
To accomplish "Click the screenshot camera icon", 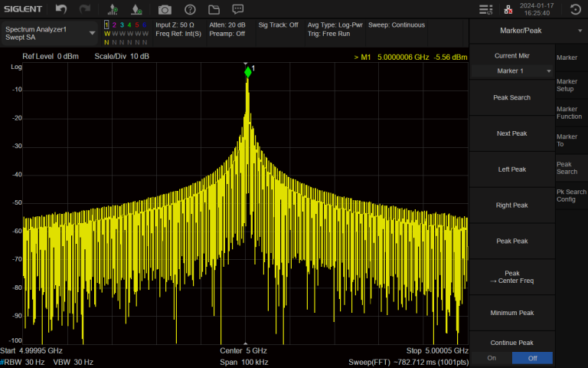I will pyautogui.click(x=165, y=9).
